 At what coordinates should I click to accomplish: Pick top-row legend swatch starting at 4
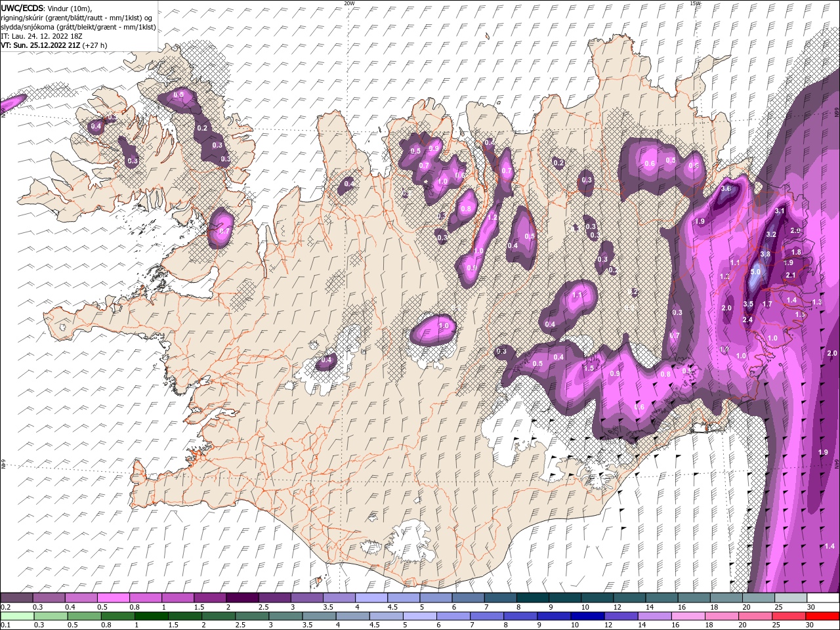click(x=371, y=598)
